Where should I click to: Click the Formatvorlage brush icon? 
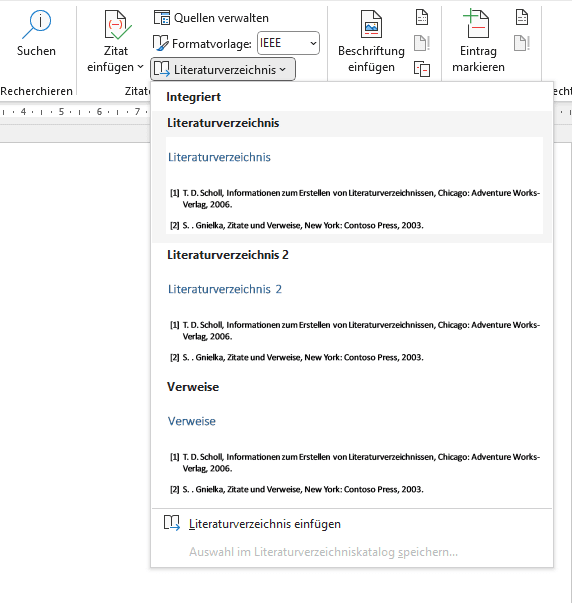[160, 43]
